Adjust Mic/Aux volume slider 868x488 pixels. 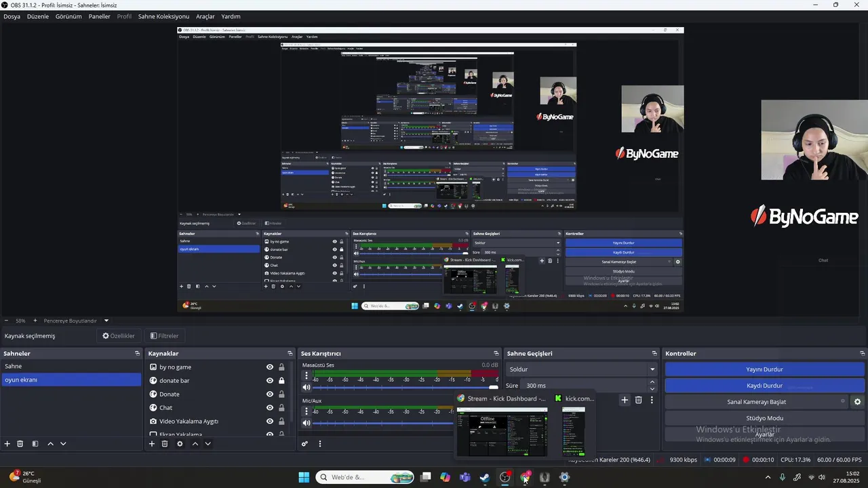(x=383, y=423)
